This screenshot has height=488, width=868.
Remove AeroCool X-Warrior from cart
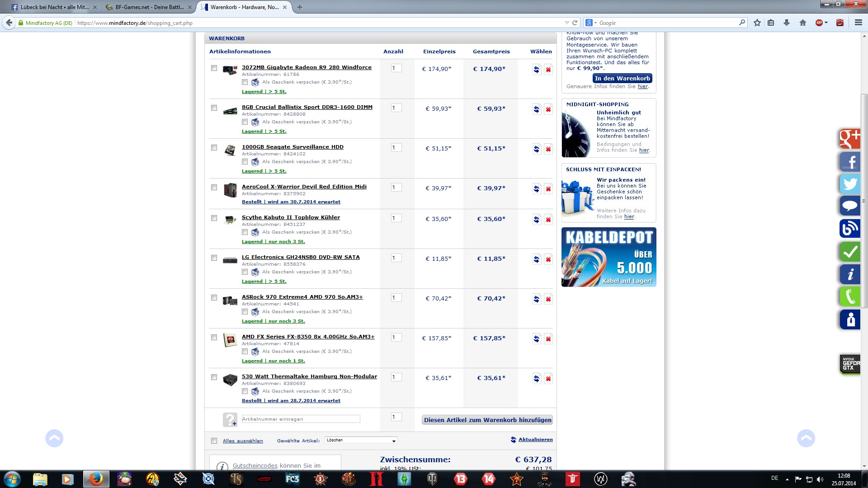[548, 189]
